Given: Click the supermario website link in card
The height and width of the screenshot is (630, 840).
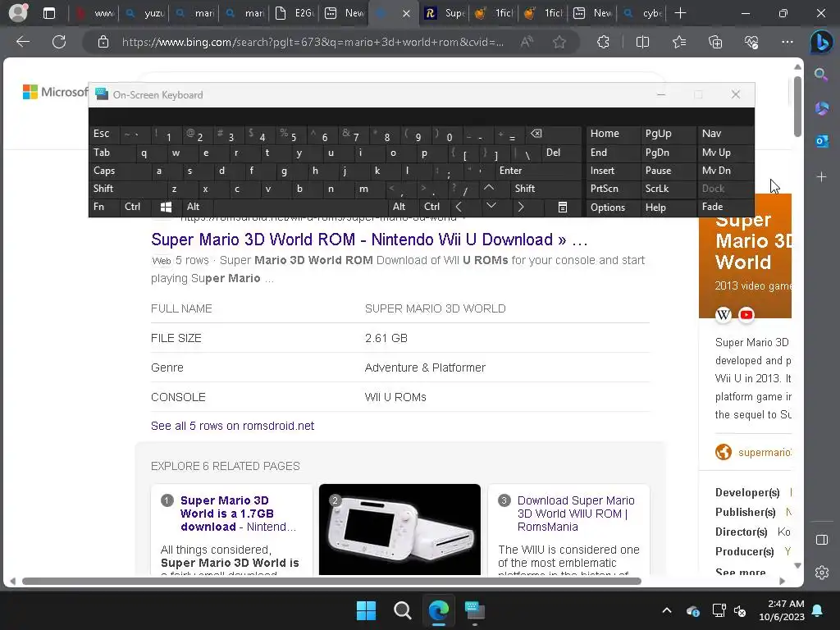Looking at the screenshot, I should (x=764, y=453).
